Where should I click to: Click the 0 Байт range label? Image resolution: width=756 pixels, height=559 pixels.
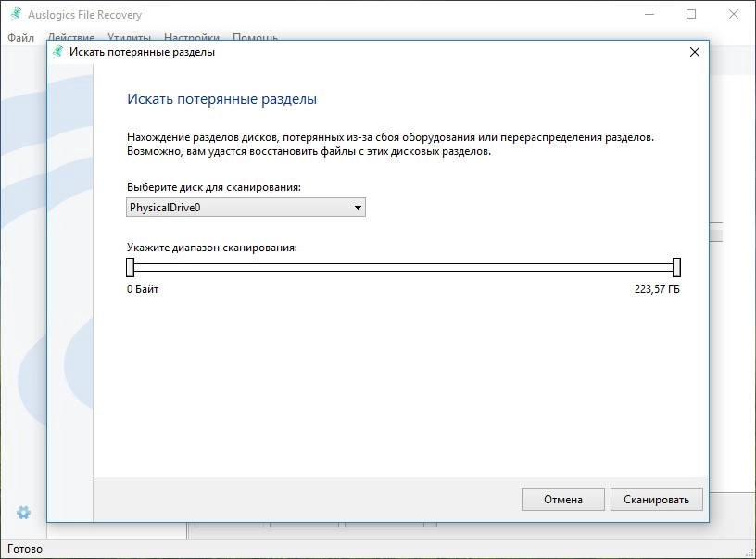tap(143, 289)
